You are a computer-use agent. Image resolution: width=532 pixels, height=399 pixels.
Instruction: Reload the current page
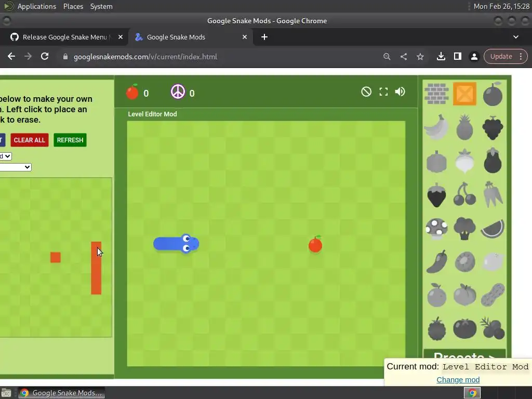coord(45,57)
